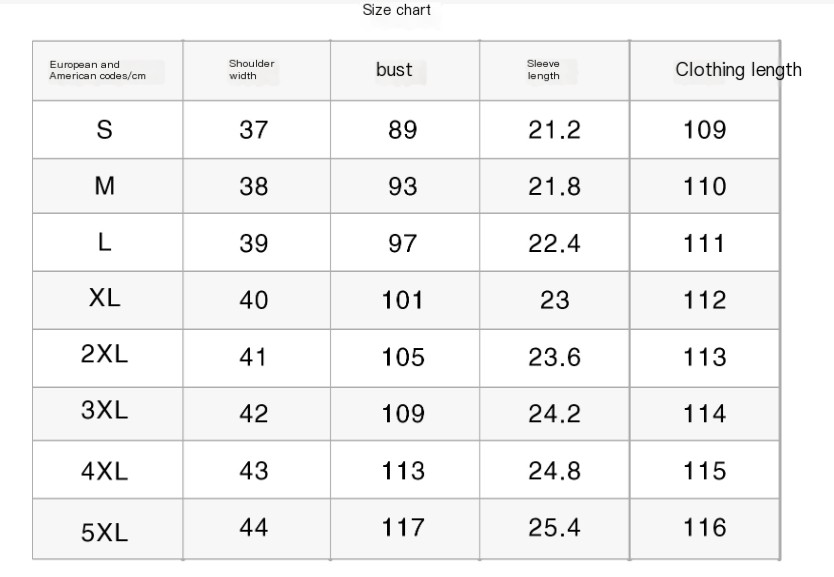Click the Size chart title

[396, 10]
